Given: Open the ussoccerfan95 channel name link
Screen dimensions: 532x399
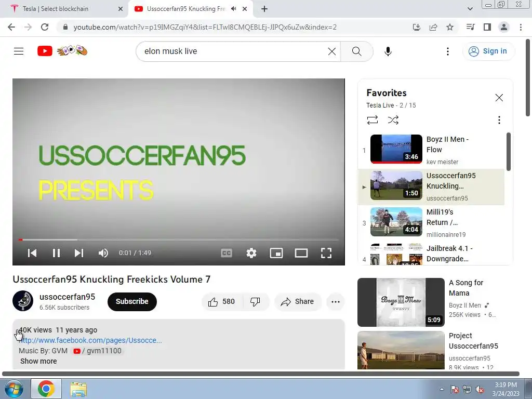Looking at the screenshot, I should tap(67, 297).
